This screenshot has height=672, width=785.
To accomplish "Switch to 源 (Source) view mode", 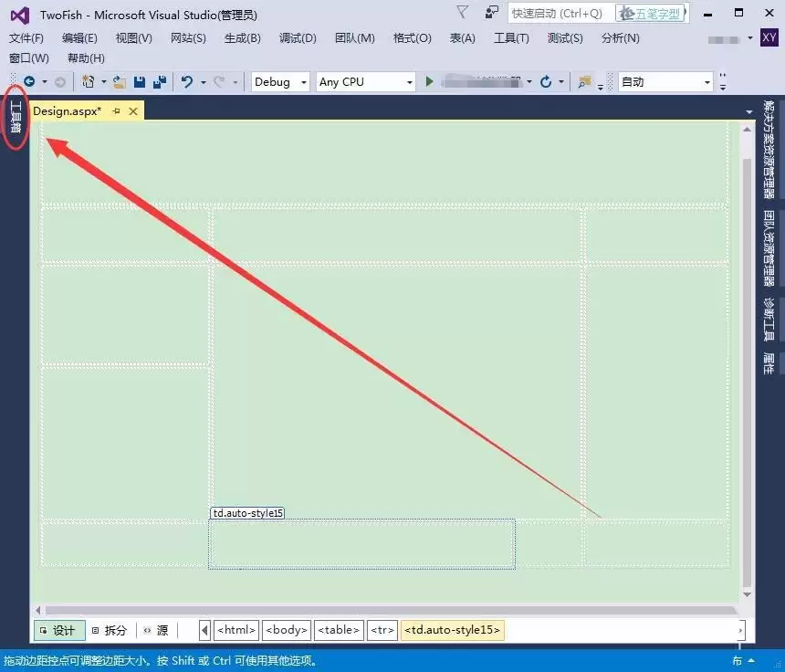I will coord(158,630).
